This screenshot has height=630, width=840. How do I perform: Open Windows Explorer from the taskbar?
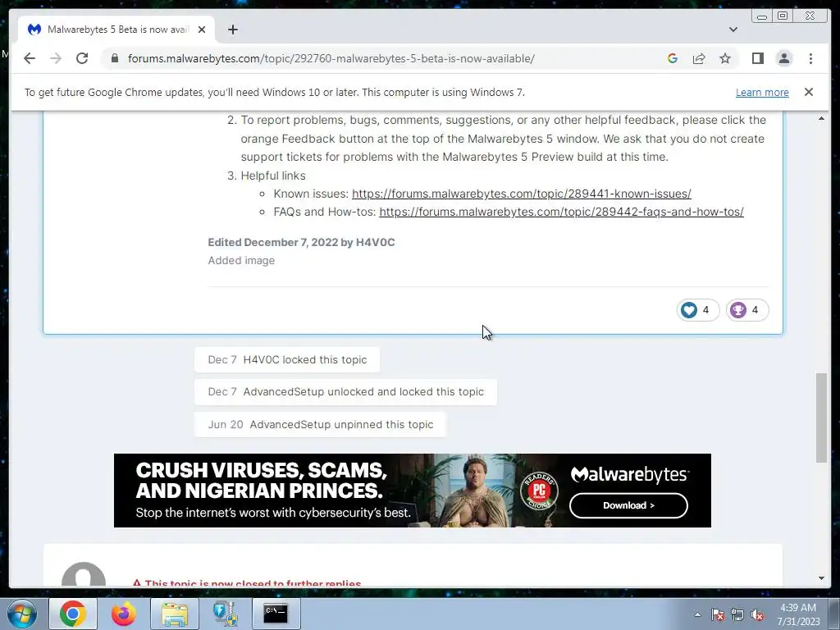click(175, 614)
